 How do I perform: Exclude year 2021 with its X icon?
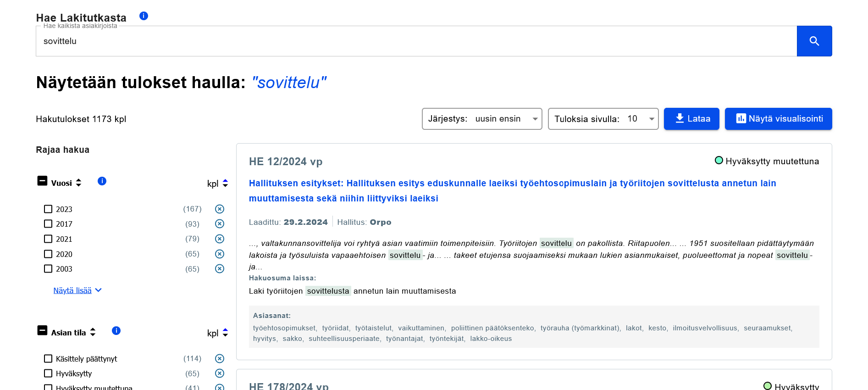tap(220, 239)
